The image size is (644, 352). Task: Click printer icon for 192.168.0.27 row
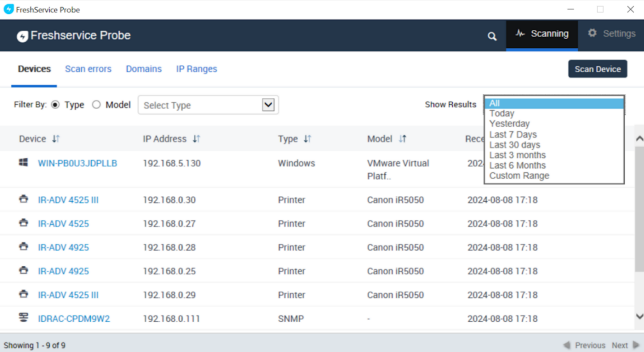tap(24, 223)
